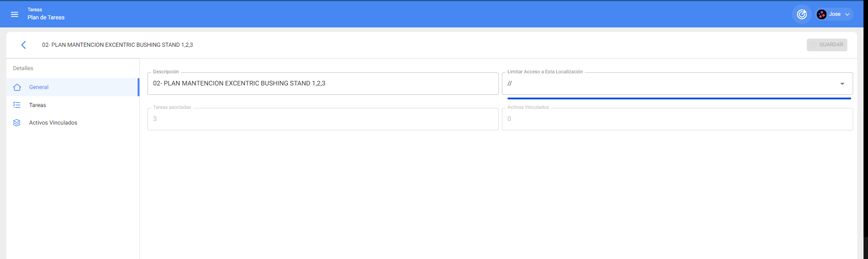Click the dropdown arrow in location field

click(842, 84)
